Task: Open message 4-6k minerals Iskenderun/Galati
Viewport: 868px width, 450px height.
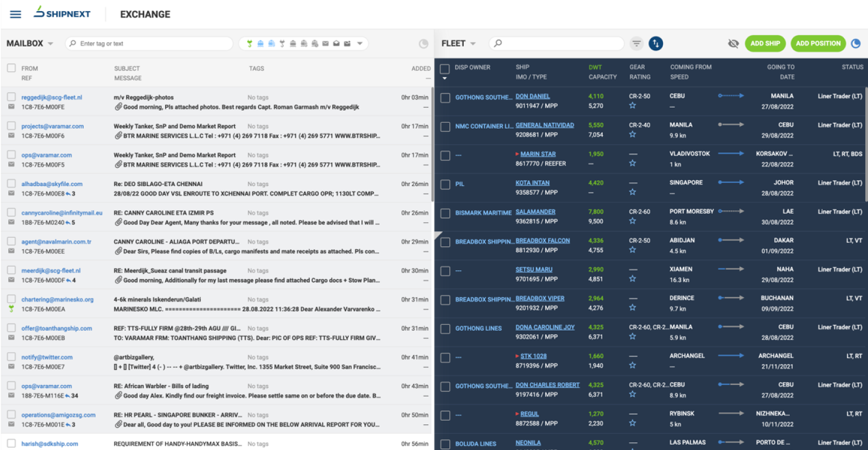Action: 156,300
